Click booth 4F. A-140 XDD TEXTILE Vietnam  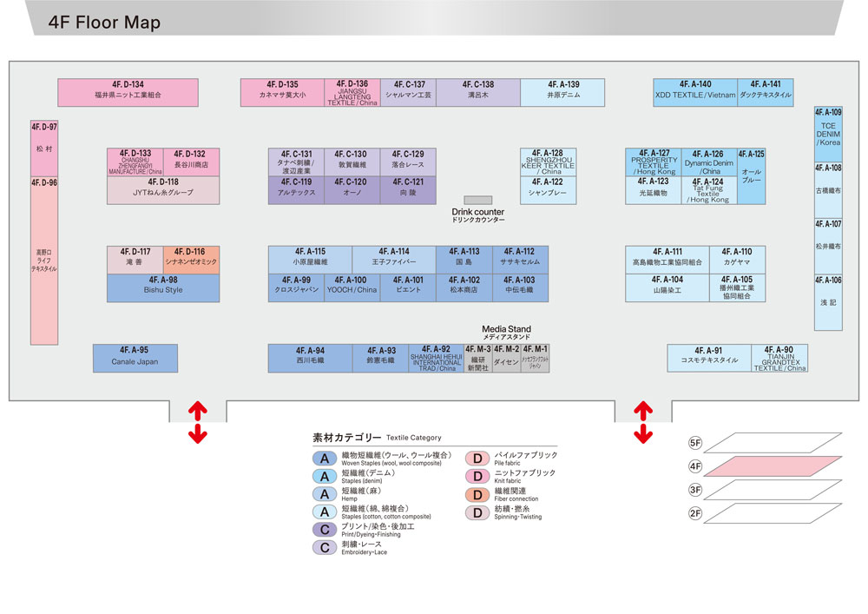click(x=695, y=92)
